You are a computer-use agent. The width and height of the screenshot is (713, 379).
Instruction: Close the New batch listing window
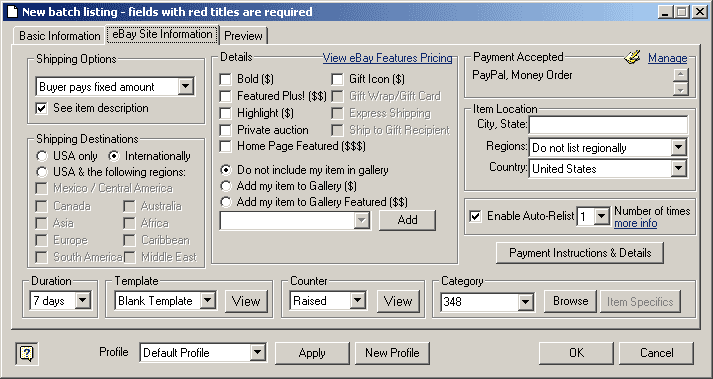699,12
